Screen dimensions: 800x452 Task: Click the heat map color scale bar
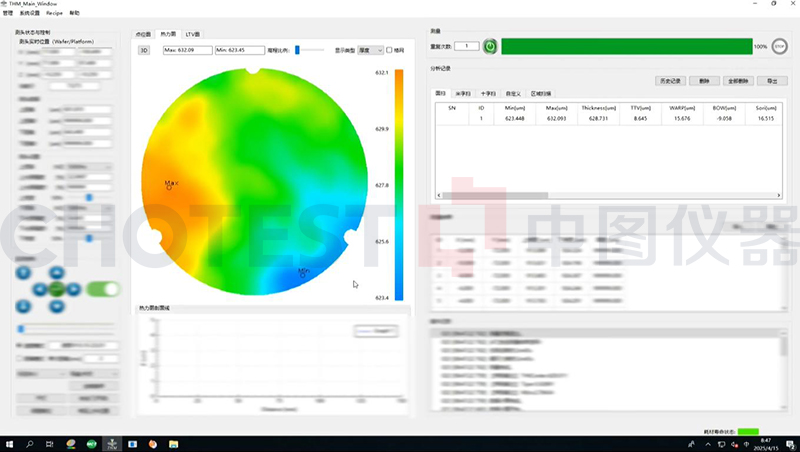pyautogui.click(x=399, y=185)
